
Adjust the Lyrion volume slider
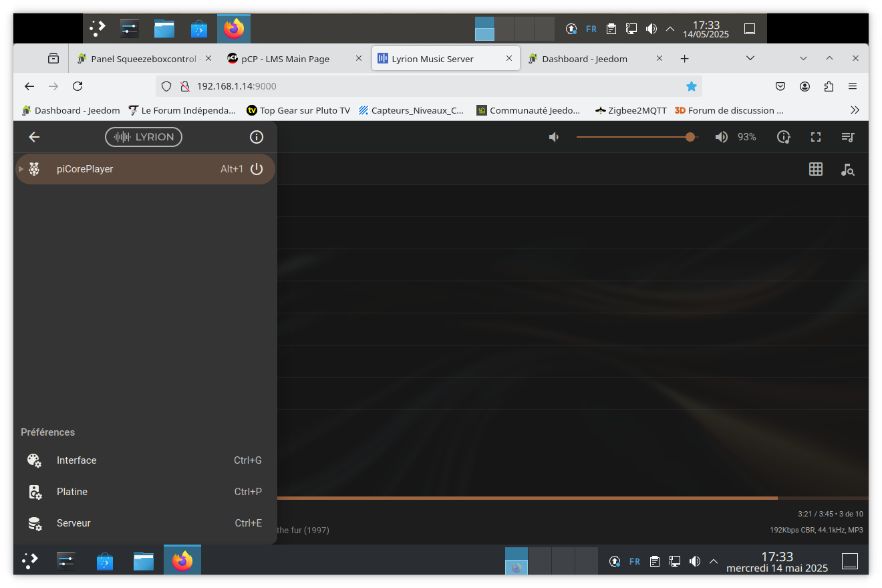click(637, 137)
